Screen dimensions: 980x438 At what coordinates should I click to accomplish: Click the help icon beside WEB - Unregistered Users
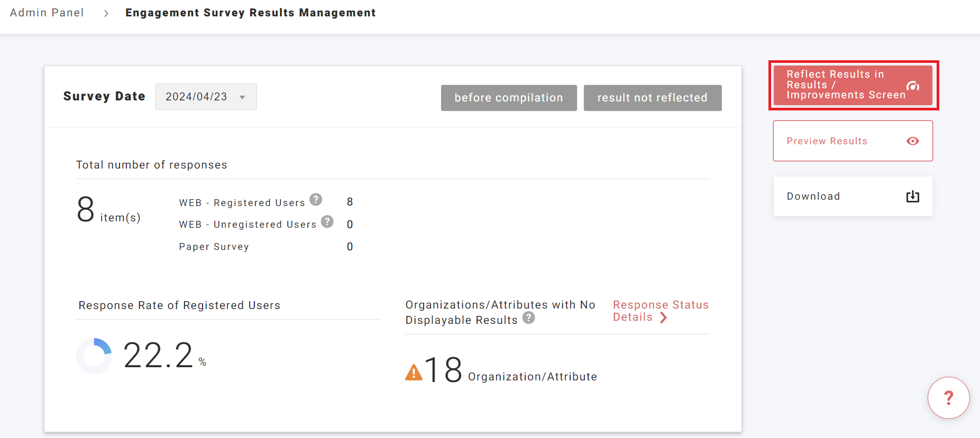coord(327,222)
